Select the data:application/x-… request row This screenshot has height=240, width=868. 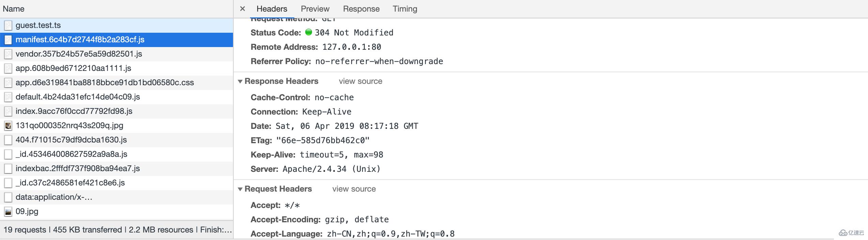pyautogui.click(x=117, y=197)
